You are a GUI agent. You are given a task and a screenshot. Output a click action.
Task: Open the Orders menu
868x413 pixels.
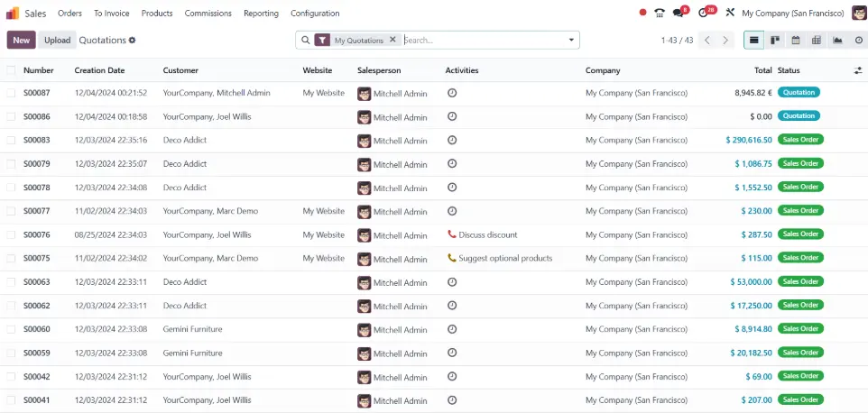[x=69, y=14]
